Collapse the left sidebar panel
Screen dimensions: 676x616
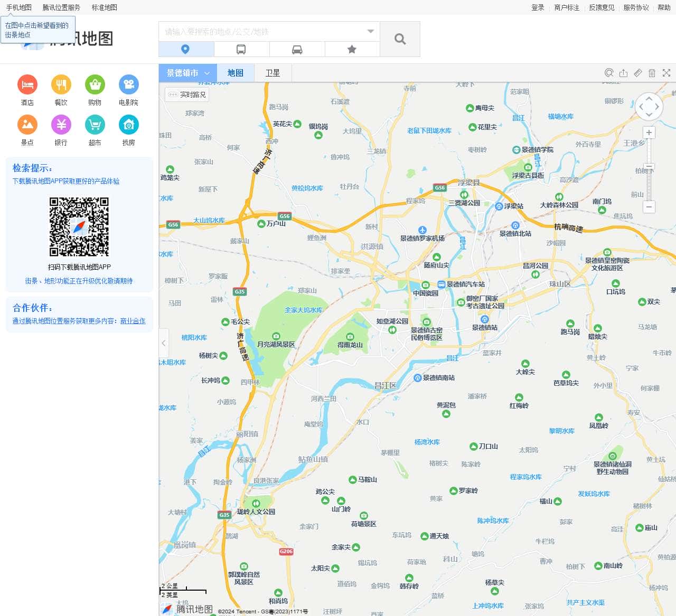pos(164,343)
